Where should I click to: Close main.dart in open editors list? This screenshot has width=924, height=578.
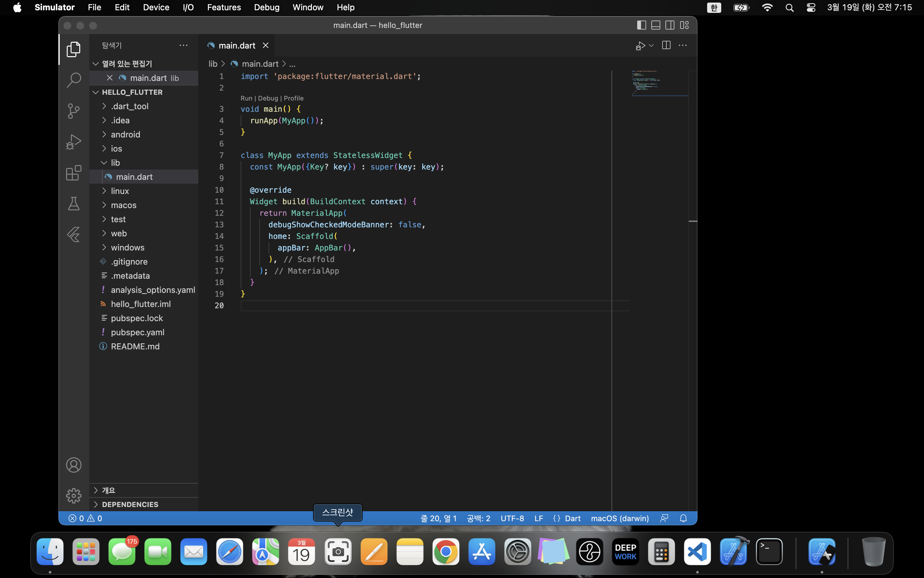pos(110,78)
